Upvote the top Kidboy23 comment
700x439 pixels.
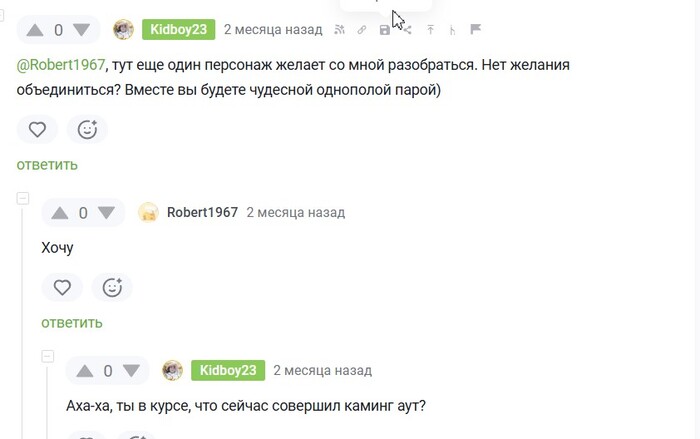[35, 30]
